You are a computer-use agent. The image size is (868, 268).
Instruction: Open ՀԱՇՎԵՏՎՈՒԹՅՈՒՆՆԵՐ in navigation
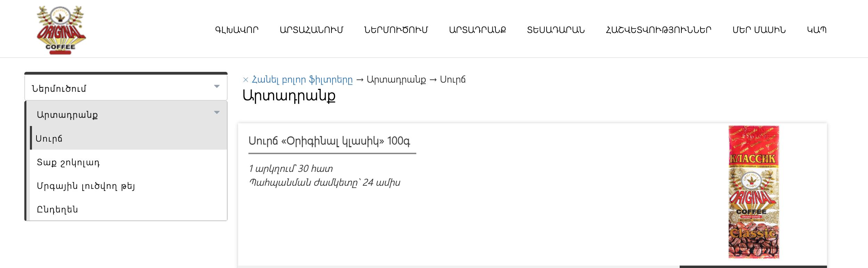pyautogui.click(x=658, y=30)
